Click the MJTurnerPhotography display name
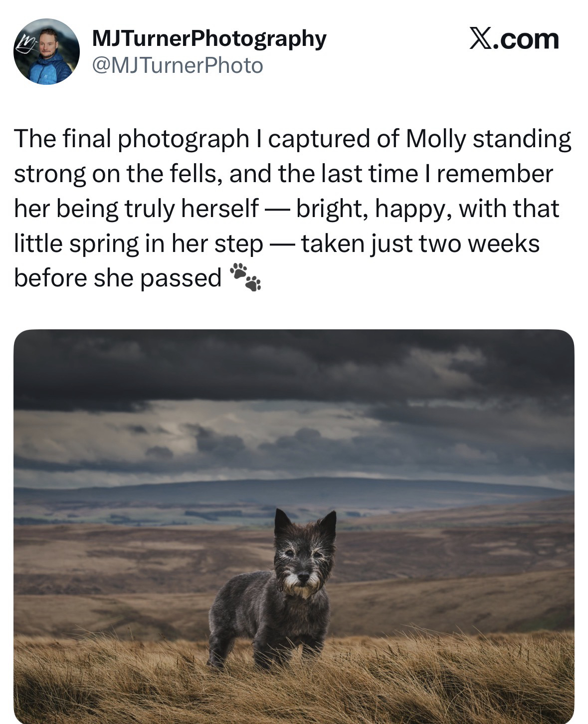 coord(209,38)
